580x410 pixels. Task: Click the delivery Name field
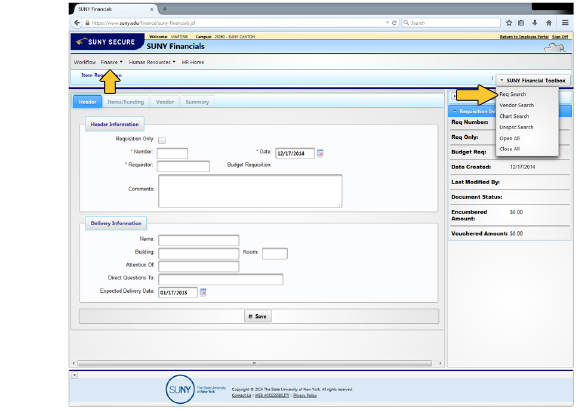[x=199, y=240]
